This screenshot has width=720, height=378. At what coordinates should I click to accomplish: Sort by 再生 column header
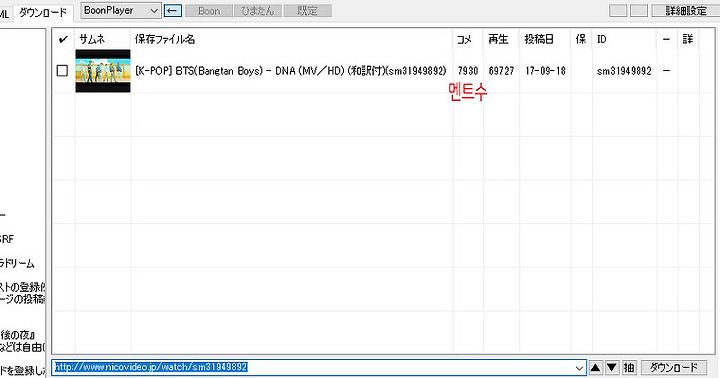point(501,39)
